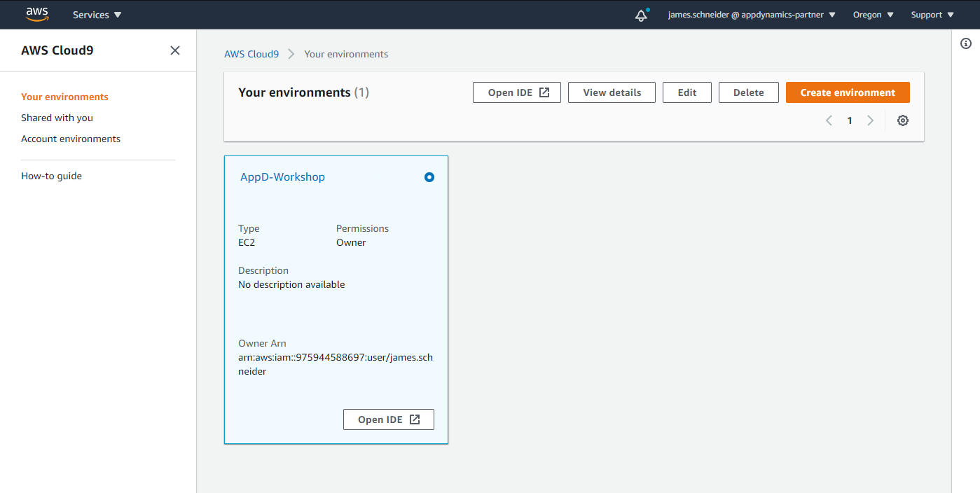980x493 pixels.
Task: Open the Support dropdown menu
Action: pos(932,15)
